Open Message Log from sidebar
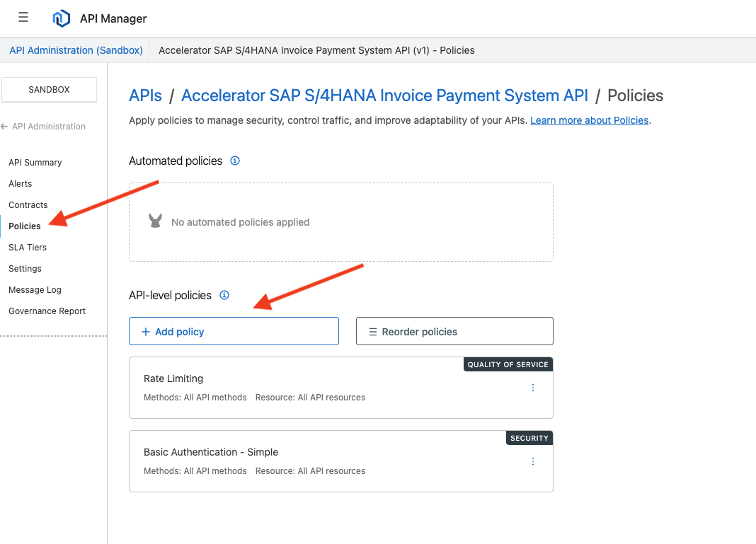The image size is (756, 544). [x=35, y=290]
